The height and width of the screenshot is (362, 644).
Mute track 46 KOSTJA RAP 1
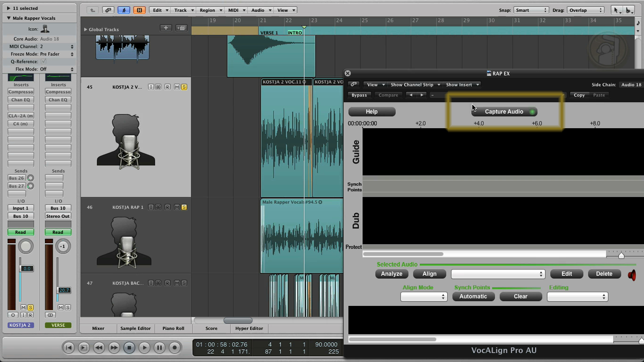[x=177, y=207]
